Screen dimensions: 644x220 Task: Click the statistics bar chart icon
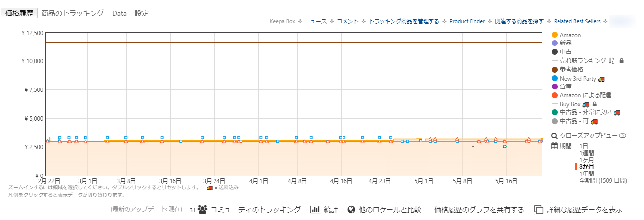(315, 210)
